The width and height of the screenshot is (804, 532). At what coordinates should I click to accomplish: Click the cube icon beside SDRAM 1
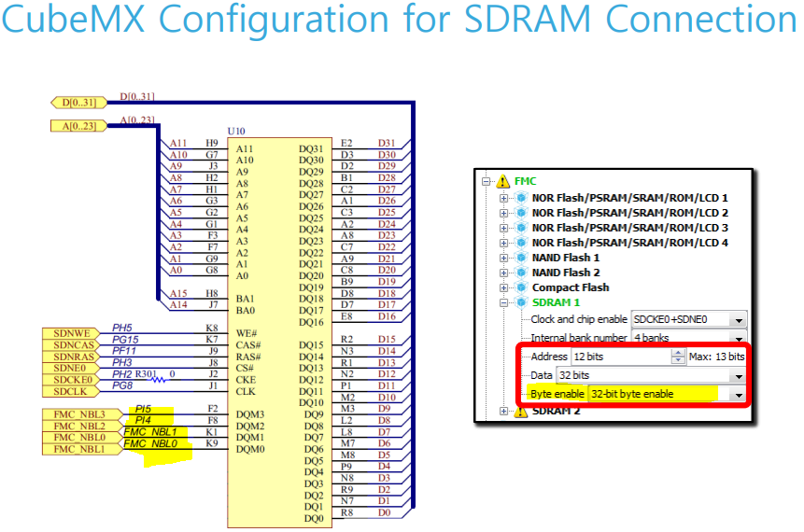pos(521,302)
